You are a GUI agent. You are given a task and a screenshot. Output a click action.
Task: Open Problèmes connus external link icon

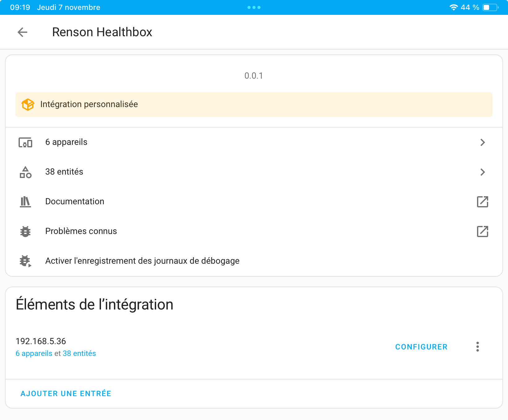[483, 232]
